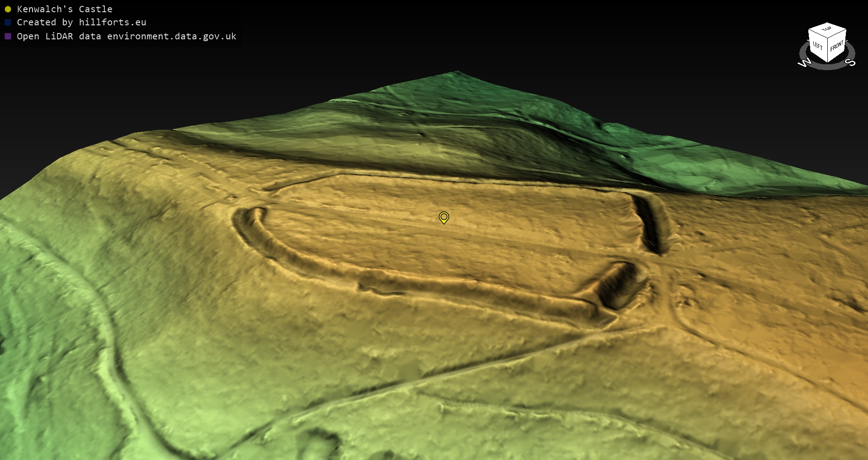Click the dark blue square legend marker

click(8, 22)
